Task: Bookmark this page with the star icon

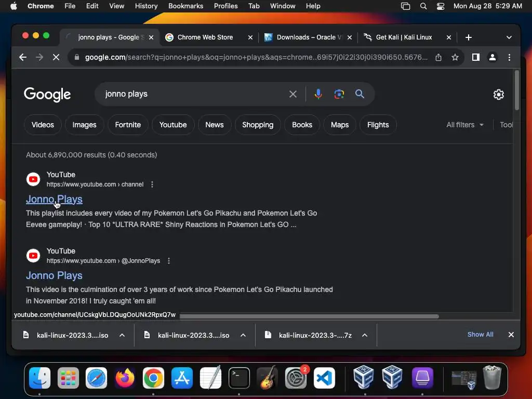Action: [x=455, y=57]
